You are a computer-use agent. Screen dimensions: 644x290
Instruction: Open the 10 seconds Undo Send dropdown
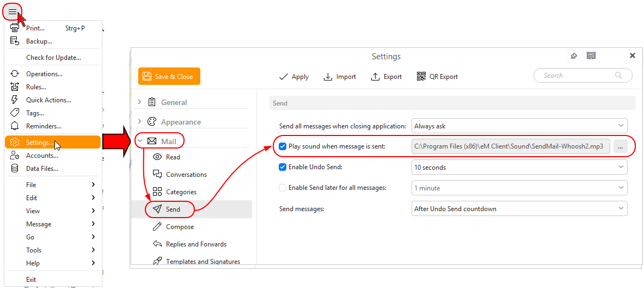point(519,168)
